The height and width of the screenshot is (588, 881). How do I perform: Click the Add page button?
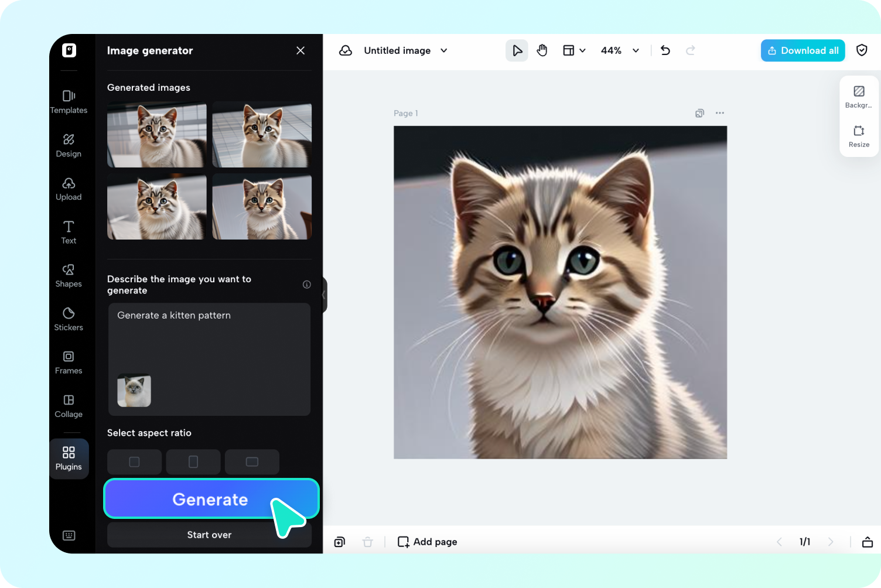click(427, 542)
